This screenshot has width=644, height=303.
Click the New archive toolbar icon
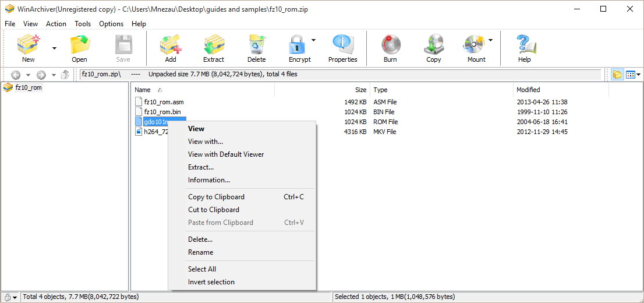click(x=29, y=44)
